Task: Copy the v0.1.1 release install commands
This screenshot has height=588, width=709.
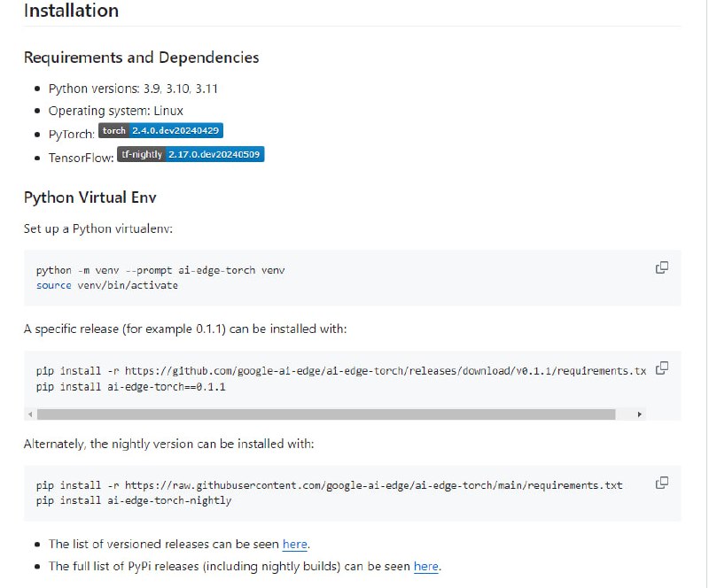Action: (x=661, y=368)
